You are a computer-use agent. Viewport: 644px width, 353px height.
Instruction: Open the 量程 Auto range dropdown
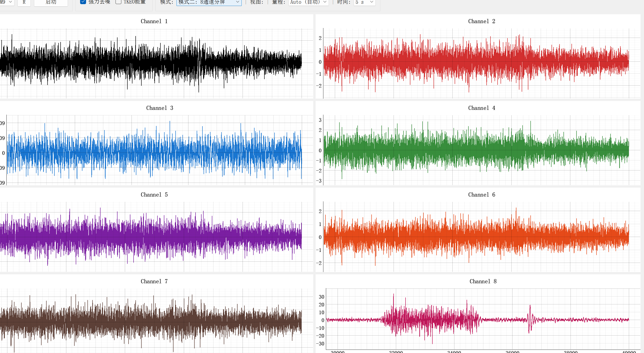click(x=308, y=2)
